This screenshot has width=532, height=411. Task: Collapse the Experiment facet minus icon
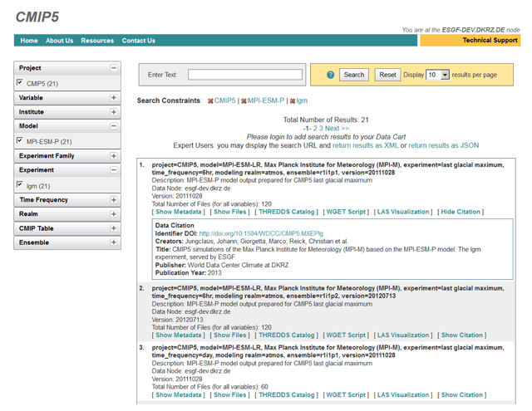point(114,170)
